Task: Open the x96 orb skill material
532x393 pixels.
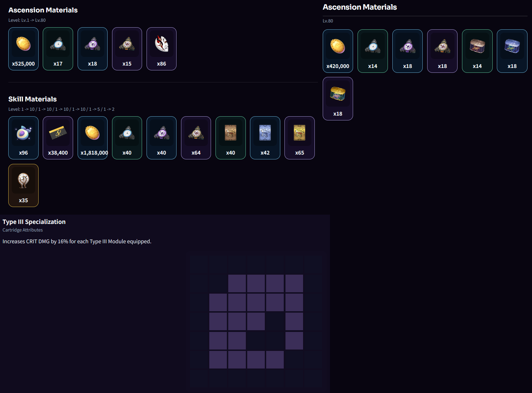Action: pyautogui.click(x=23, y=138)
